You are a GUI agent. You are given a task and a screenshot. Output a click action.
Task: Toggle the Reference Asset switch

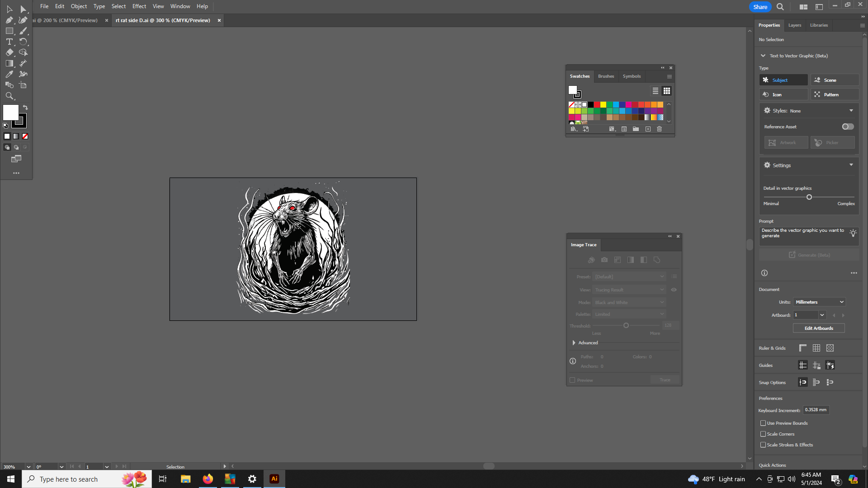848,127
